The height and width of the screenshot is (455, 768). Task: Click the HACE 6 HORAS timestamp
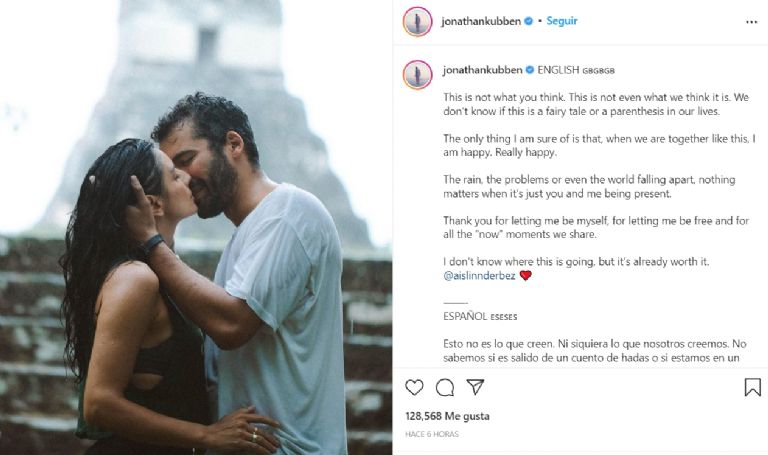point(432,434)
